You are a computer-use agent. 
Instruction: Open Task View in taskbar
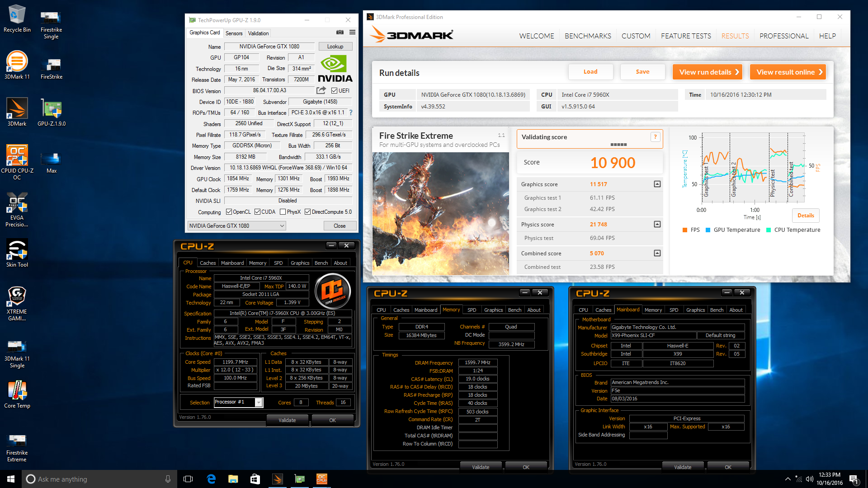pos(188,479)
